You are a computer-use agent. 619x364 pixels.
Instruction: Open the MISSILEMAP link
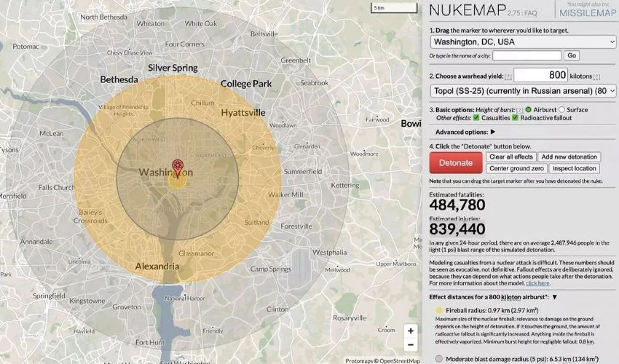pyautogui.click(x=588, y=13)
